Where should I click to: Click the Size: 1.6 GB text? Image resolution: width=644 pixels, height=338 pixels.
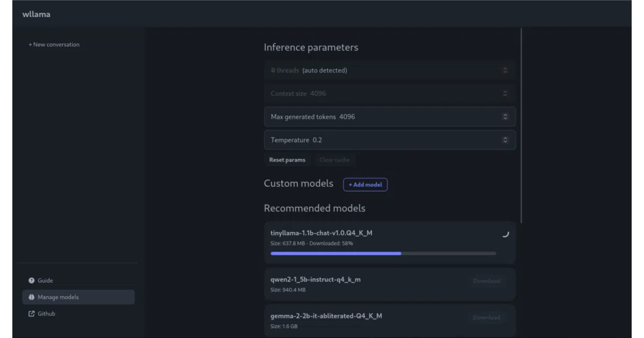(x=284, y=326)
